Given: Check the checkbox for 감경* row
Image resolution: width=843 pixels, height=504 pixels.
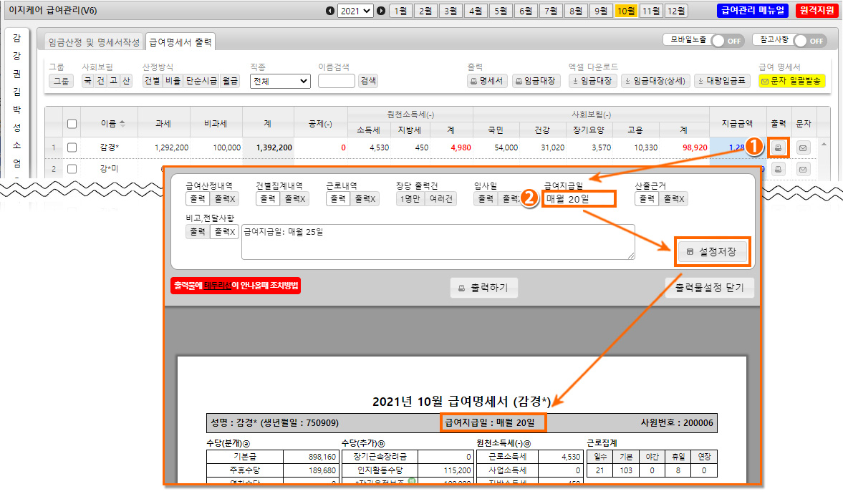Looking at the screenshot, I should [72, 147].
